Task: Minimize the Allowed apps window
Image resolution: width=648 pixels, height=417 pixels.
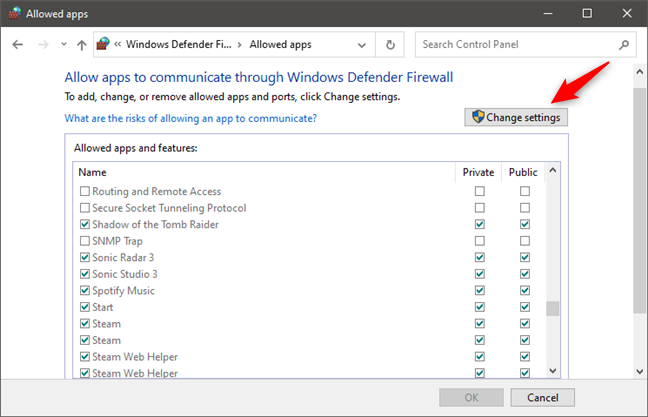Action: tap(548, 14)
